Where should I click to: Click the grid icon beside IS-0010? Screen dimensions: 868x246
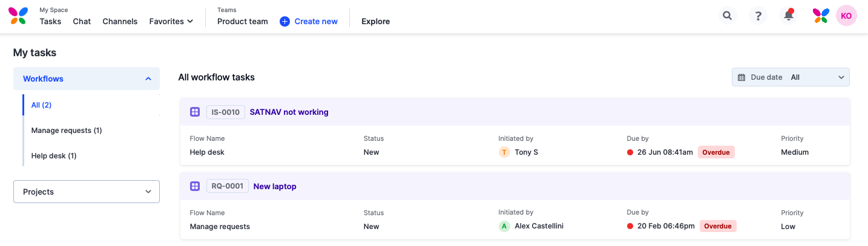[x=195, y=112]
